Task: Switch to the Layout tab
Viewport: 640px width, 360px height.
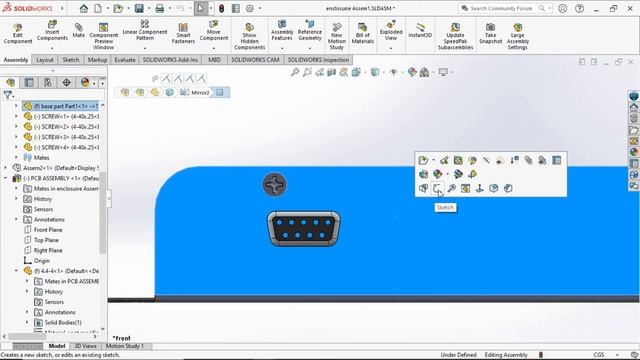Action: pos(44,60)
